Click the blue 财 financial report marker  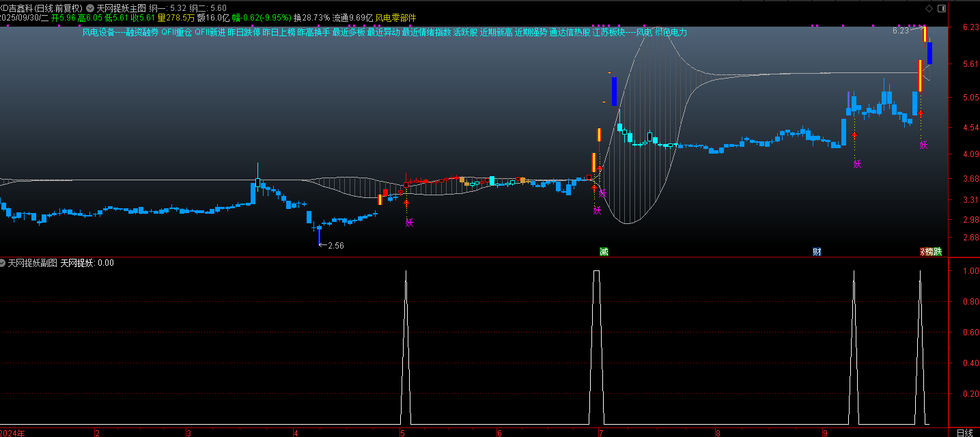pos(817,251)
